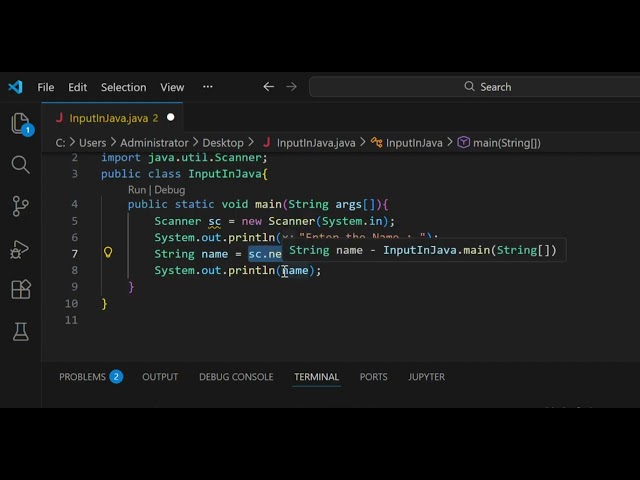Screen dimensions: 640x480
Task: Switch to the TERMINAL panel tab
Action: click(317, 377)
